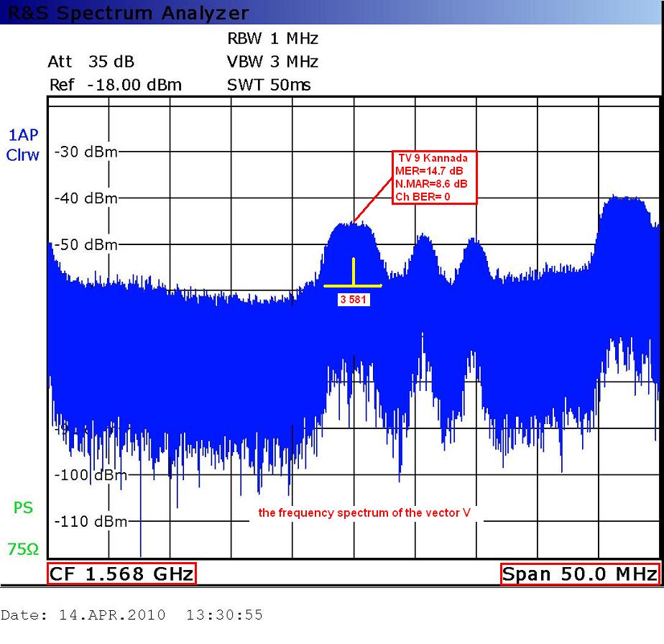Image resolution: width=664 pixels, height=644 pixels.
Task: Select the yellow T-shaped channel marker
Action: coord(353,275)
